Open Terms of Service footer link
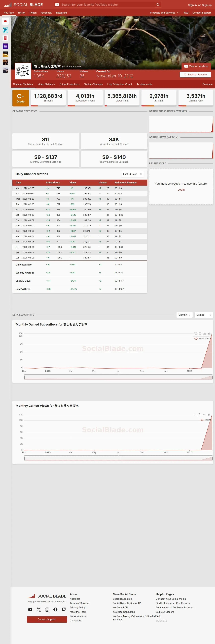Screen dimensions: 215x644 79,603
